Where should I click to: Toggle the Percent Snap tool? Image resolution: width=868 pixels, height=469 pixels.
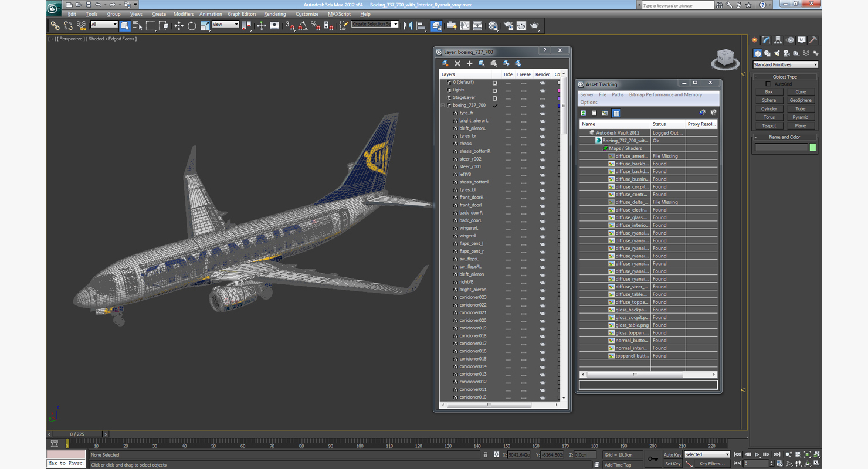point(316,26)
